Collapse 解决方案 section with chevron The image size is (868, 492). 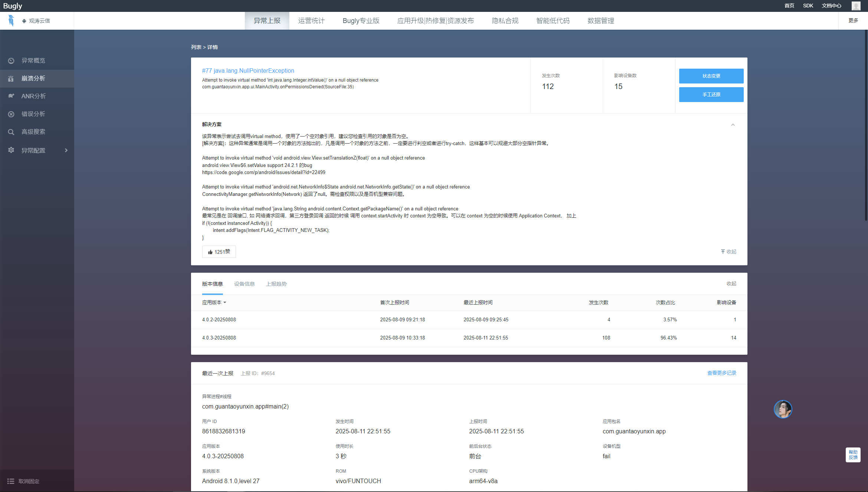(733, 125)
